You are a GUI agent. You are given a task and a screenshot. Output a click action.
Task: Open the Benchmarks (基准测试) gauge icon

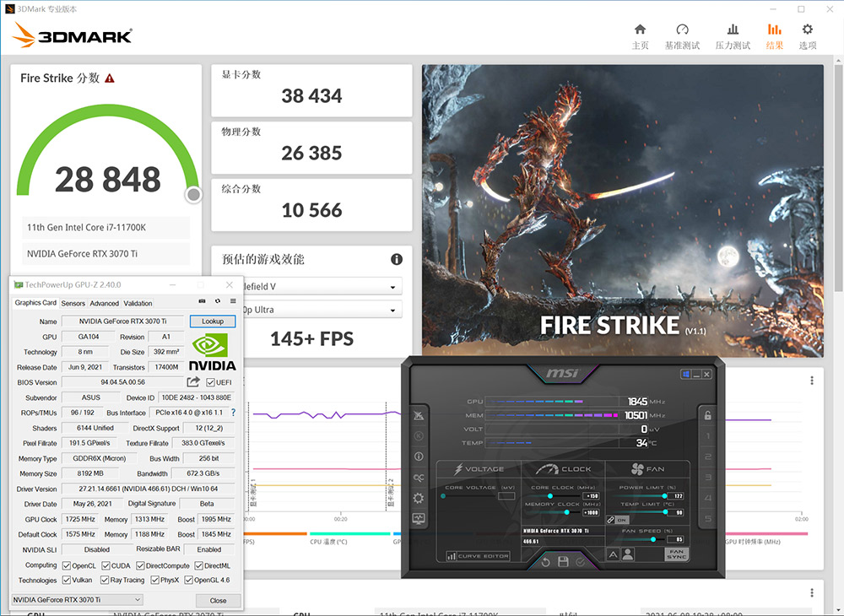682,29
